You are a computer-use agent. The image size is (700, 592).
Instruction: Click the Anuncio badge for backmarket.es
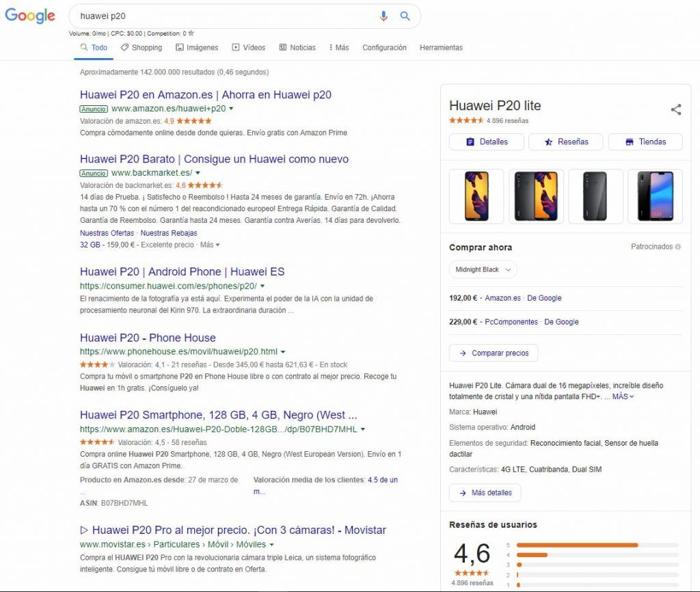[94, 173]
